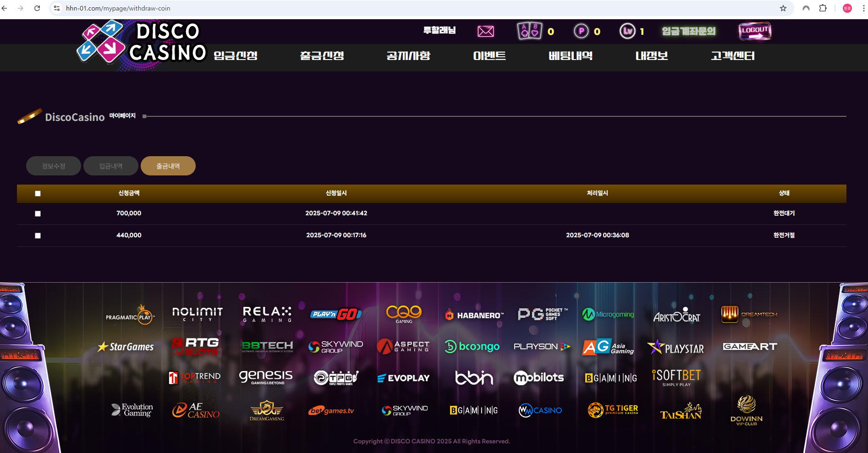Check the 700,000 withdrawal row checkbox

(38, 213)
